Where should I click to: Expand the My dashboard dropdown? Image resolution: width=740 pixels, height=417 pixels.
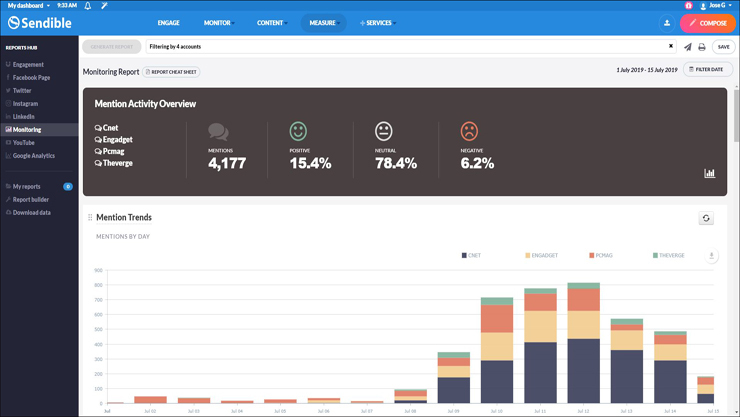click(x=28, y=6)
